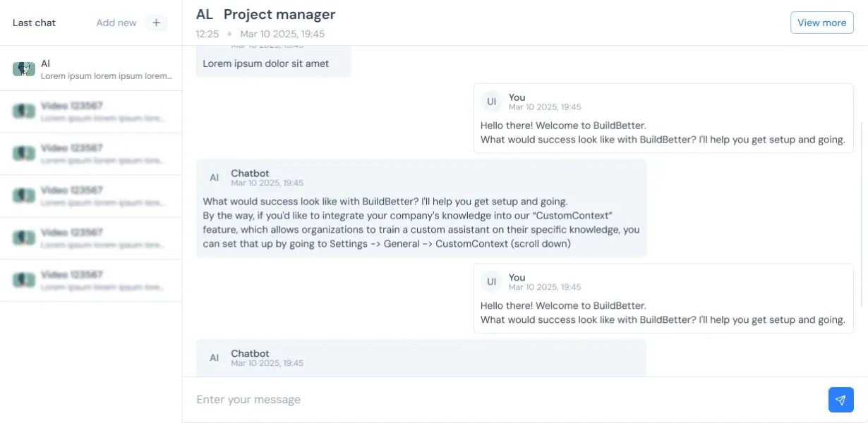Viewport: 868px width, 423px height.
Task: Click the second UI avatar beside You
Action: (x=491, y=282)
